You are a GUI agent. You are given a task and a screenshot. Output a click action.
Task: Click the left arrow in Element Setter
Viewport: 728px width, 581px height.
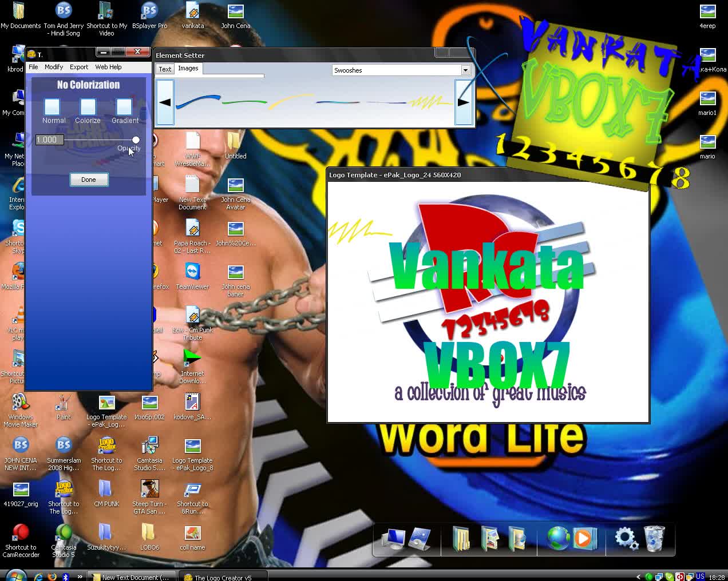pyautogui.click(x=165, y=102)
